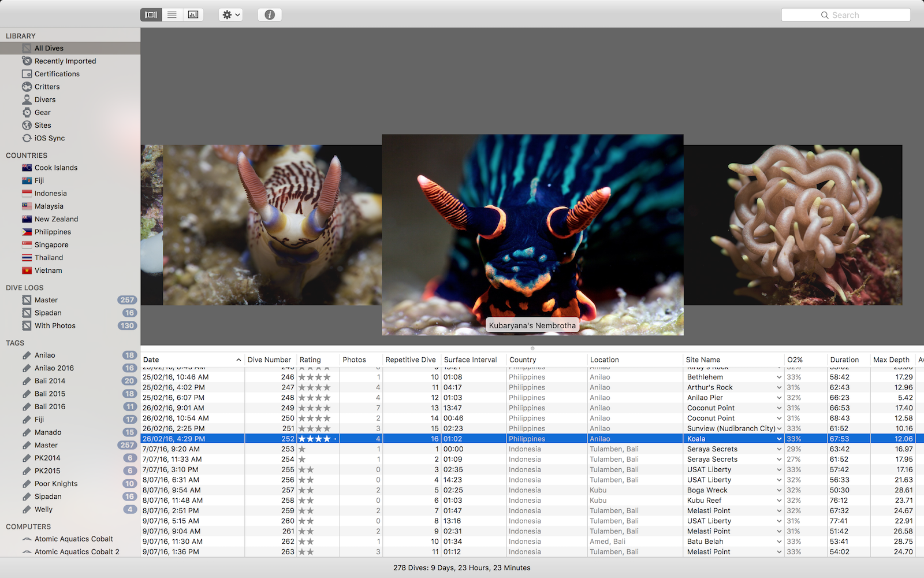Select the Gear library item

coord(42,113)
